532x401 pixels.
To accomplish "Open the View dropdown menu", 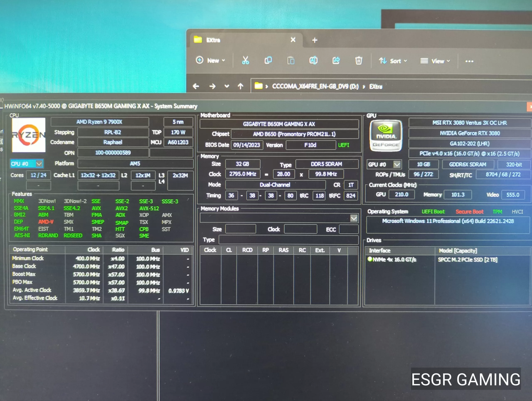I will click(435, 61).
